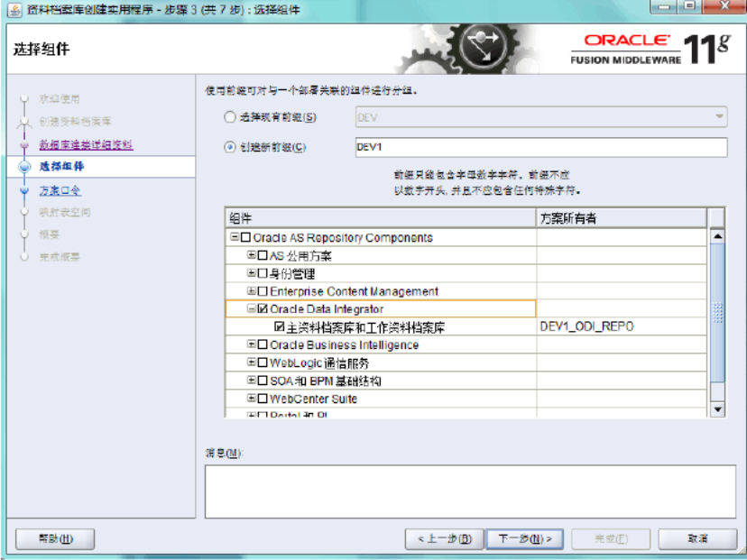The height and width of the screenshot is (560, 747).
Task: Click the completed step icon beside 创建资料档案库
Action: pos(24,121)
